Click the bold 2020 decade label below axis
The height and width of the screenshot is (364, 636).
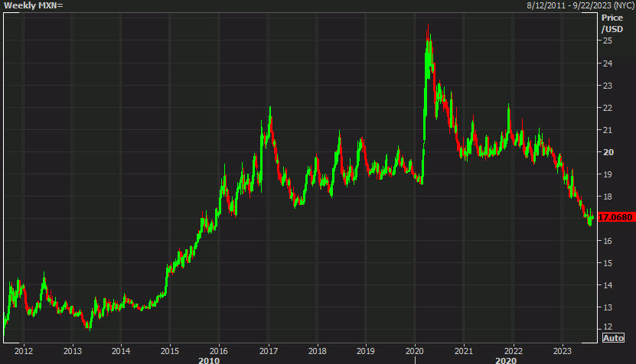(506, 360)
